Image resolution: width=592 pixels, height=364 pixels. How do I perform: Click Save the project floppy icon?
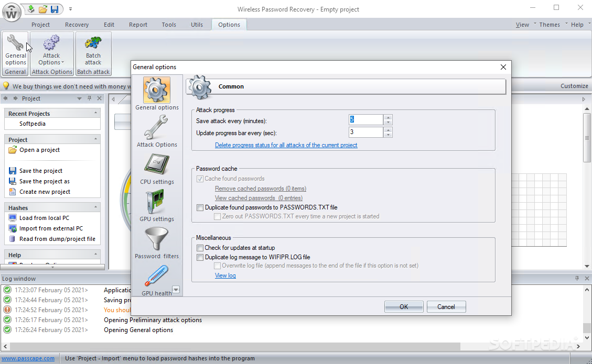(x=13, y=171)
